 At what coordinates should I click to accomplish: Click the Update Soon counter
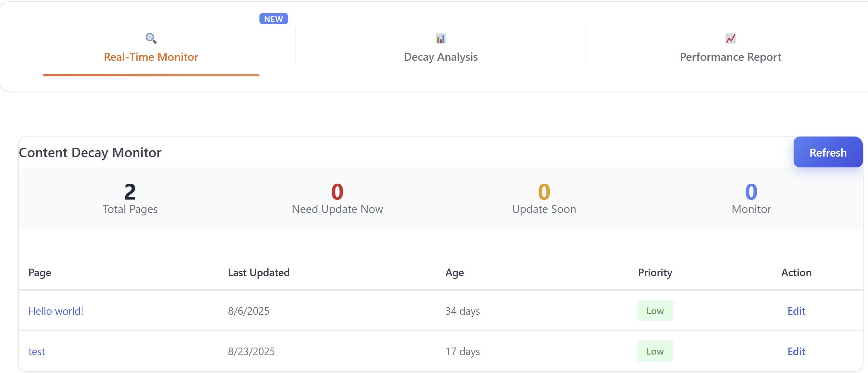[x=544, y=198]
